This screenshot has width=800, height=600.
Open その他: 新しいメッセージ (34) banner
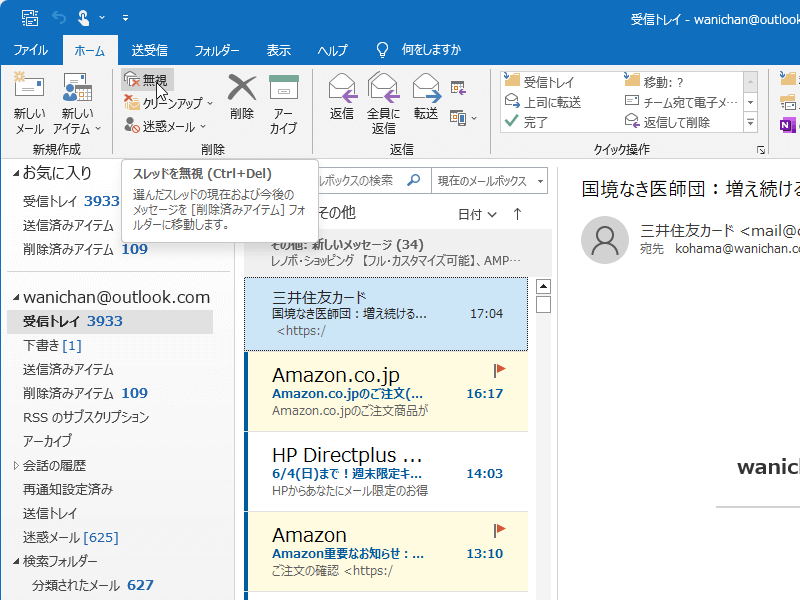[398, 253]
